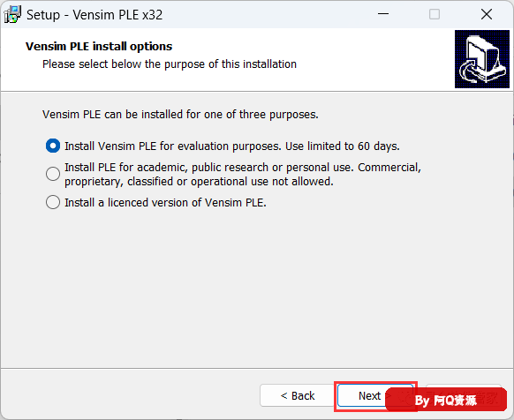Click the 'one of three purposes' intro sentence

coord(180,115)
